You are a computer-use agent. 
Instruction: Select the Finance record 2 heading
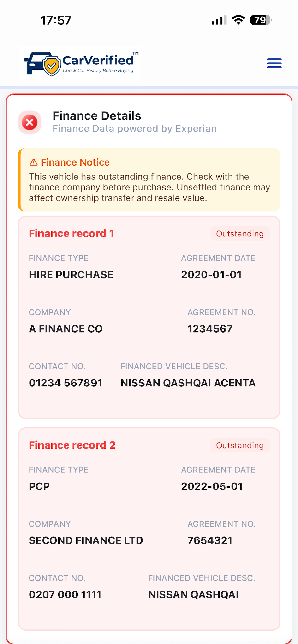pyautogui.click(x=72, y=445)
